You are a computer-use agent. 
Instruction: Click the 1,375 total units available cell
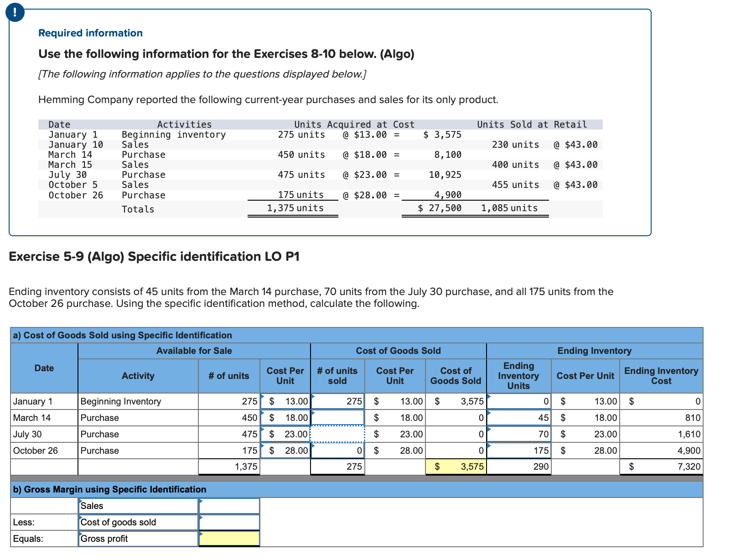coord(229,467)
